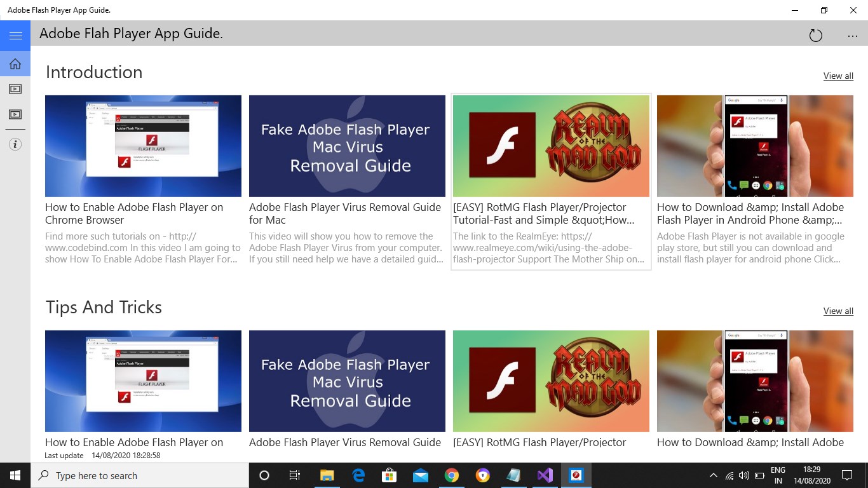Open Microsoft Store from the taskbar
Screen dimensions: 868x488
click(390, 475)
